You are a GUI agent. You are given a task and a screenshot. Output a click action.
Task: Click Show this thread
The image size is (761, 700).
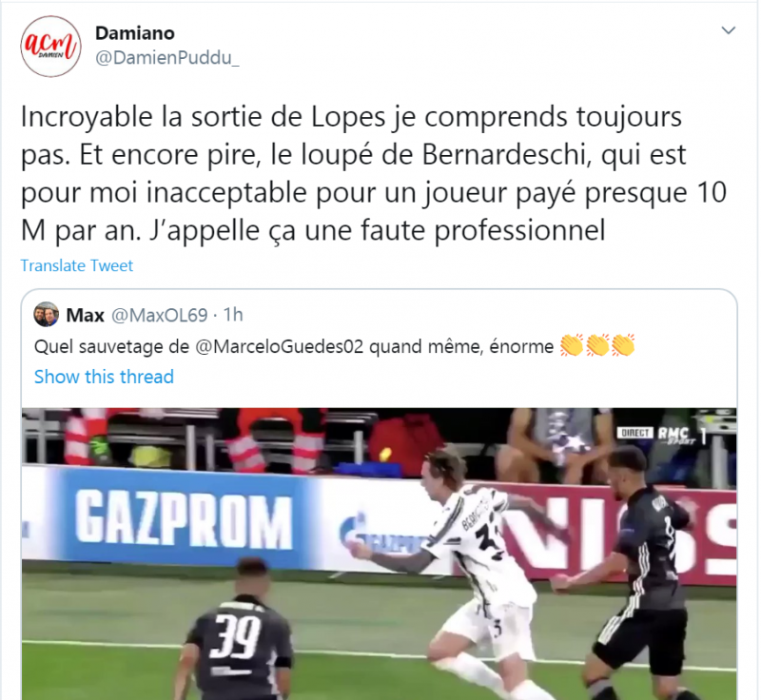point(104,377)
